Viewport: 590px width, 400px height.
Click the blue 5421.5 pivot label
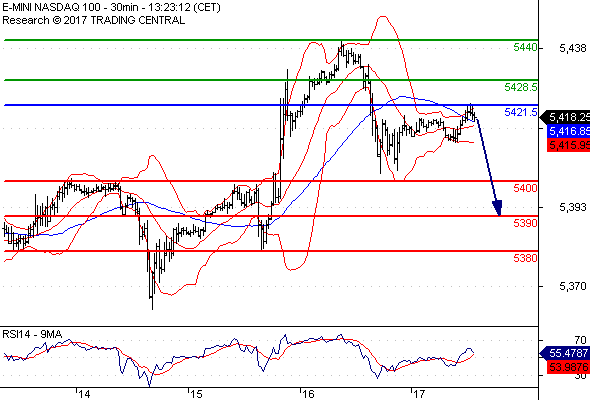pyautogui.click(x=521, y=112)
